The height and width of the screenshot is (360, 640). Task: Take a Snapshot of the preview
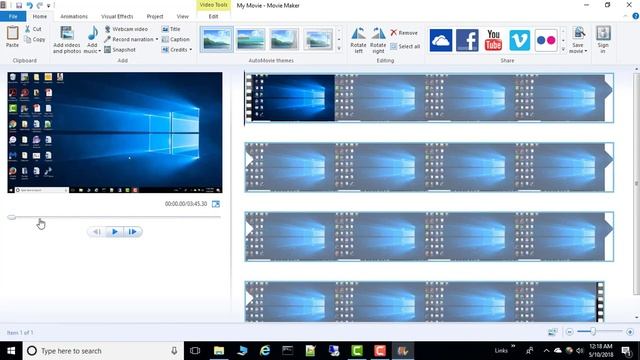tap(120, 50)
